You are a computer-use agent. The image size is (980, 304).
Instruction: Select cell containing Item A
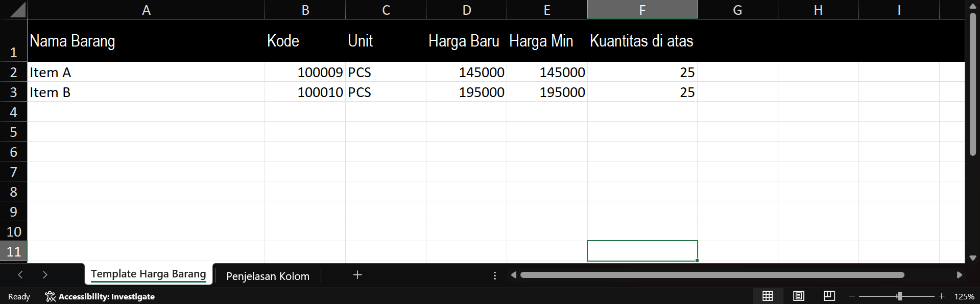pos(146,73)
